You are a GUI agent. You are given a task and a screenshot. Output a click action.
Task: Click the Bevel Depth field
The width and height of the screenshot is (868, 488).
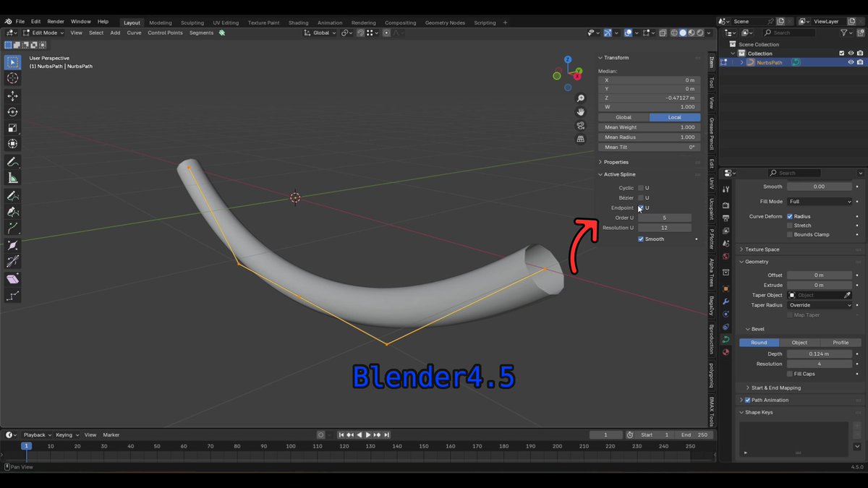(820, 354)
